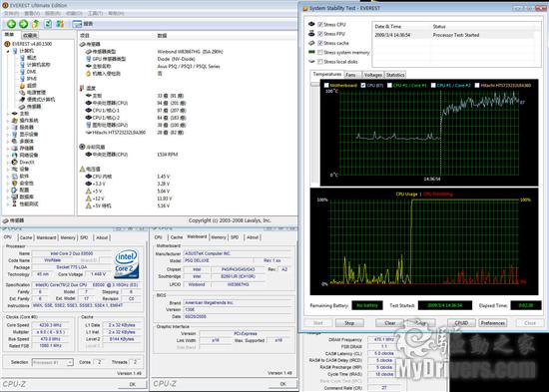This screenshot has height=392, width=549.
Task: Open the Memory tab in middle CPU-Z window
Action: point(219,237)
